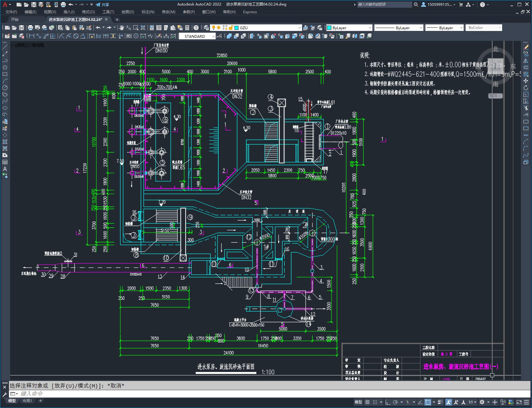Select the Erase tool in modify toolbar

(526, 47)
